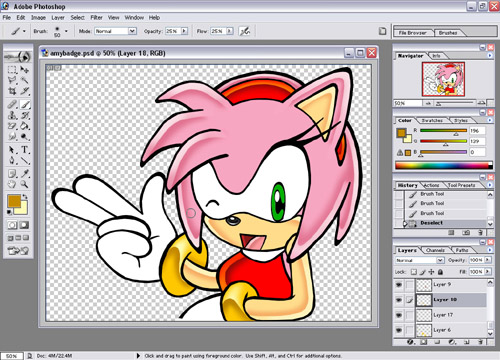
Task: Hide Layer 6 with its eye icon
Action: point(399,330)
